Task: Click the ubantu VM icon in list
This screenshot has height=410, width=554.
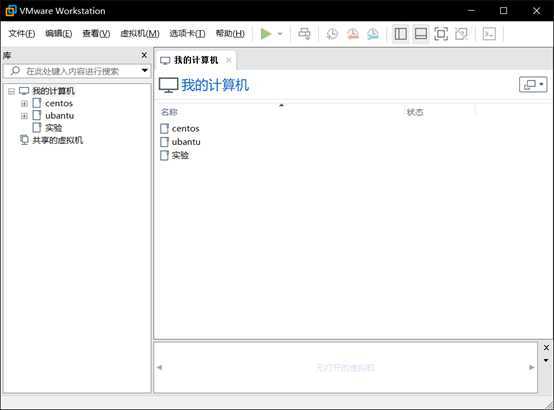Action: 164,142
